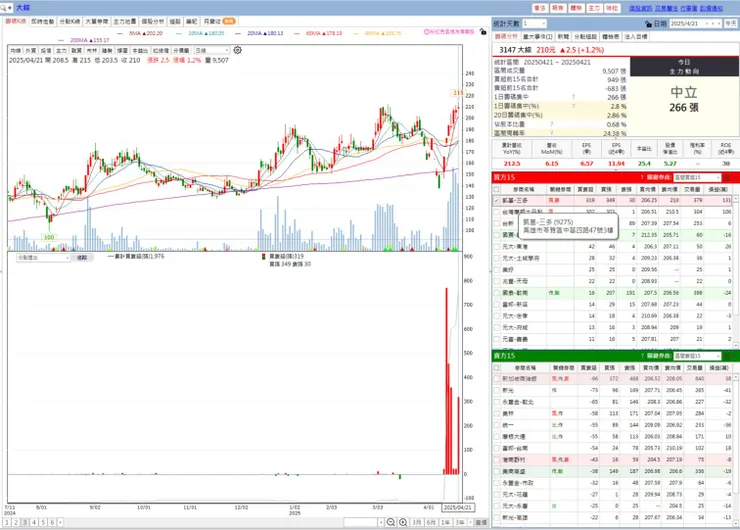Image resolution: width=740 pixels, height=530 pixels.
Task: Click the 主力 red button in top bar
Action: click(594, 8)
